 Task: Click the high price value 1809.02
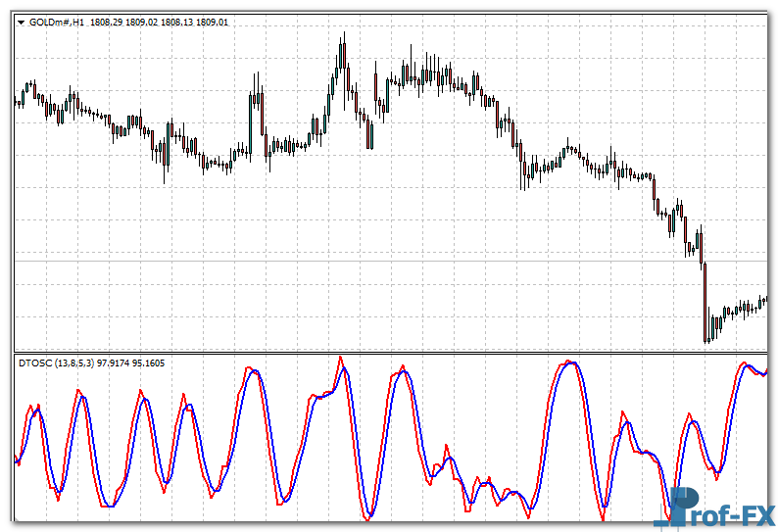[141, 22]
